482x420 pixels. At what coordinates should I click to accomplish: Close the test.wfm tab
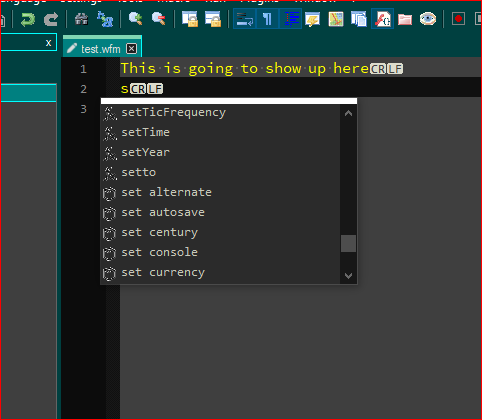tap(132, 49)
